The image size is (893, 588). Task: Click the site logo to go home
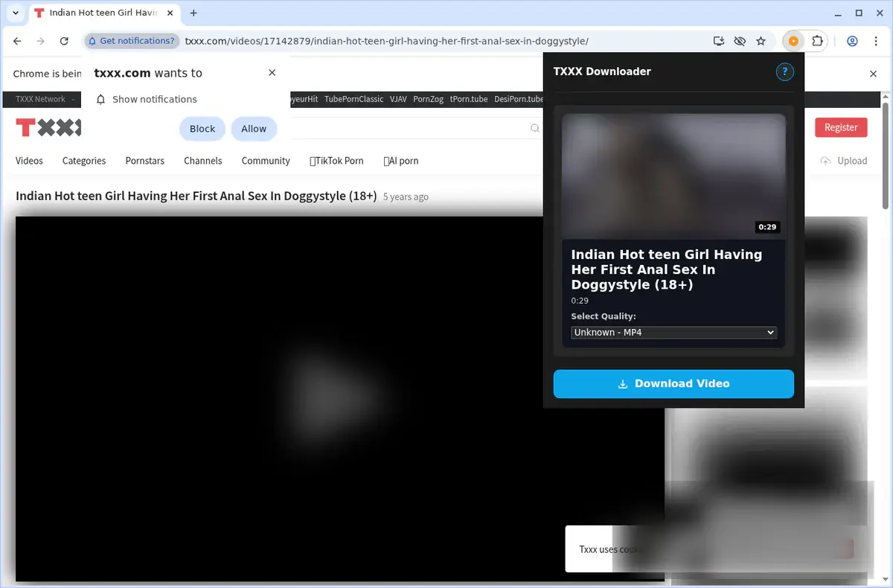tap(48, 128)
